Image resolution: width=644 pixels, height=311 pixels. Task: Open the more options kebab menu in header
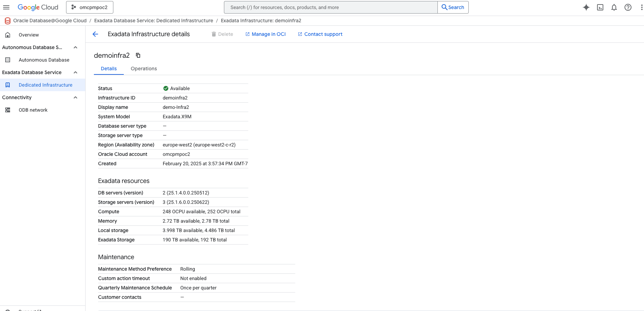642,7
